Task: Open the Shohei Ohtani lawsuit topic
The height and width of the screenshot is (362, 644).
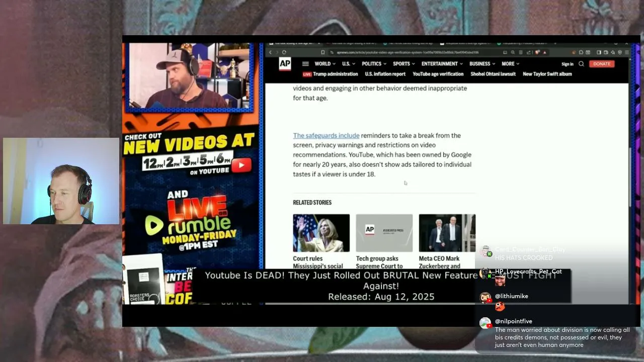Action: (x=493, y=74)
